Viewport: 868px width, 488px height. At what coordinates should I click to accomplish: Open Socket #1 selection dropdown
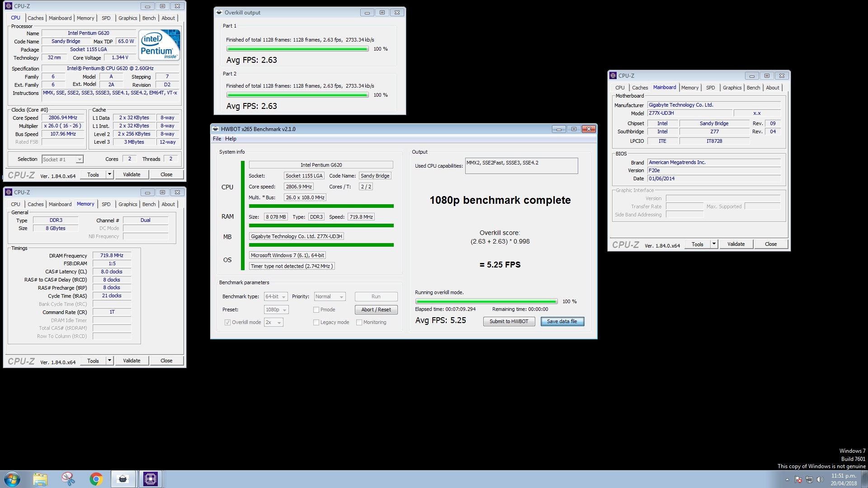(x=62, y=159)
